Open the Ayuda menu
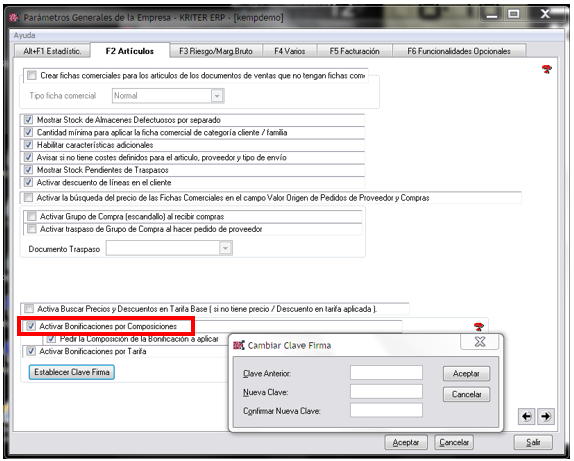This screenshot has height=461, width=574. [x=24, y=36]
